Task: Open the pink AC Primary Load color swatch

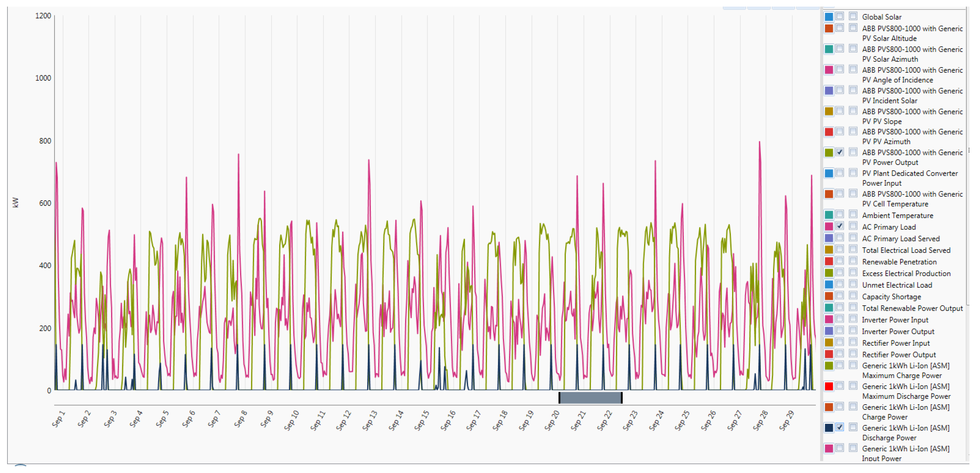Action: tap(829, 227)
